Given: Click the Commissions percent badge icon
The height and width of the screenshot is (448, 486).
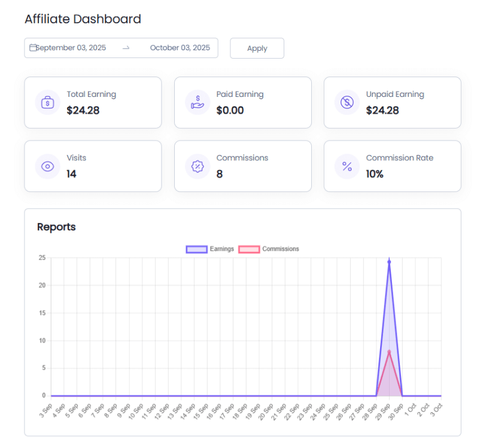Looking at the screenshot, I should point(197,166).
